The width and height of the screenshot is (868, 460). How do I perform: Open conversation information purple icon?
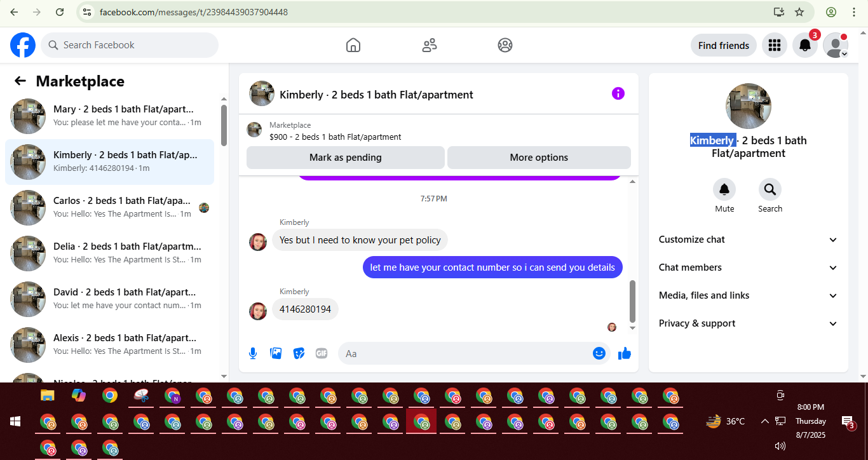[x=618, y=93]
